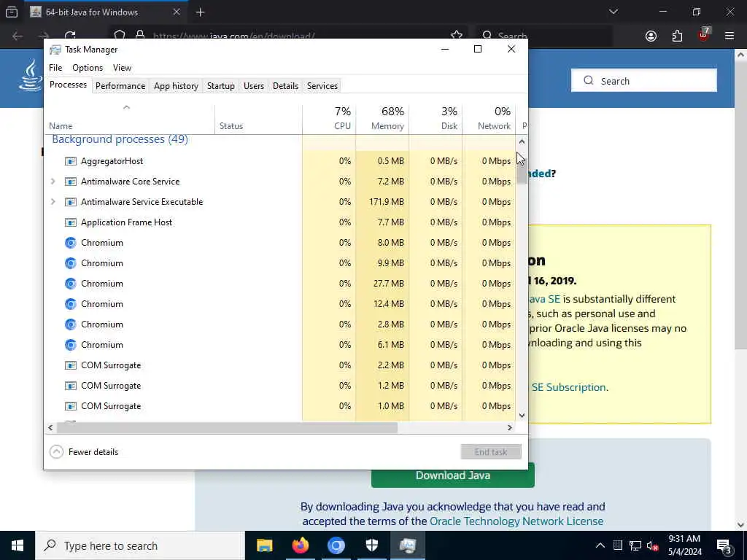This screenshot has height=560, width=747.
Task: Click the Download Java button
Action: click(x=452, y=475)
